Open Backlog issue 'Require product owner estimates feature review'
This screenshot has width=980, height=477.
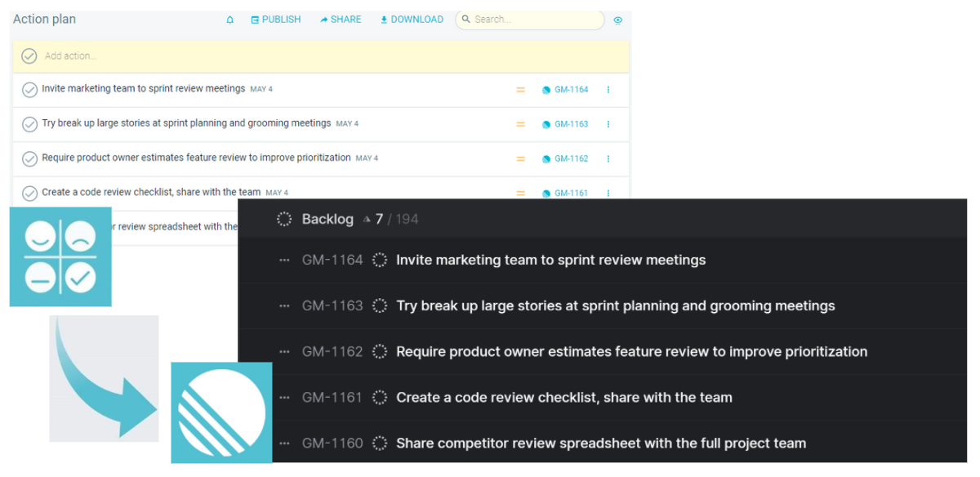pyautogui.click(x=632, y=351)
